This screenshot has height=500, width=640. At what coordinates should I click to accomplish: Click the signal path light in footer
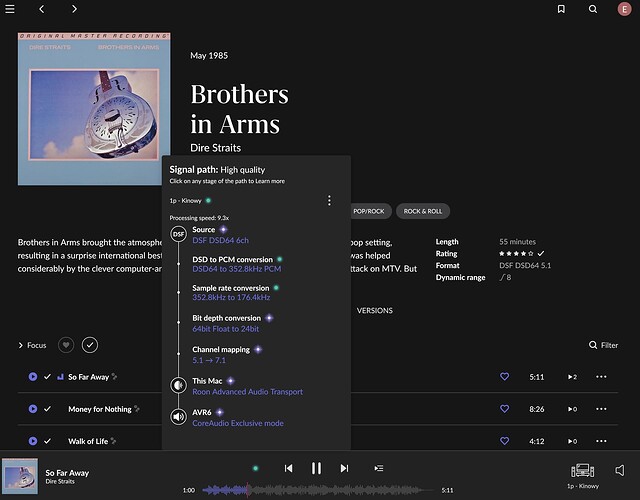click(x=256, y=468)
